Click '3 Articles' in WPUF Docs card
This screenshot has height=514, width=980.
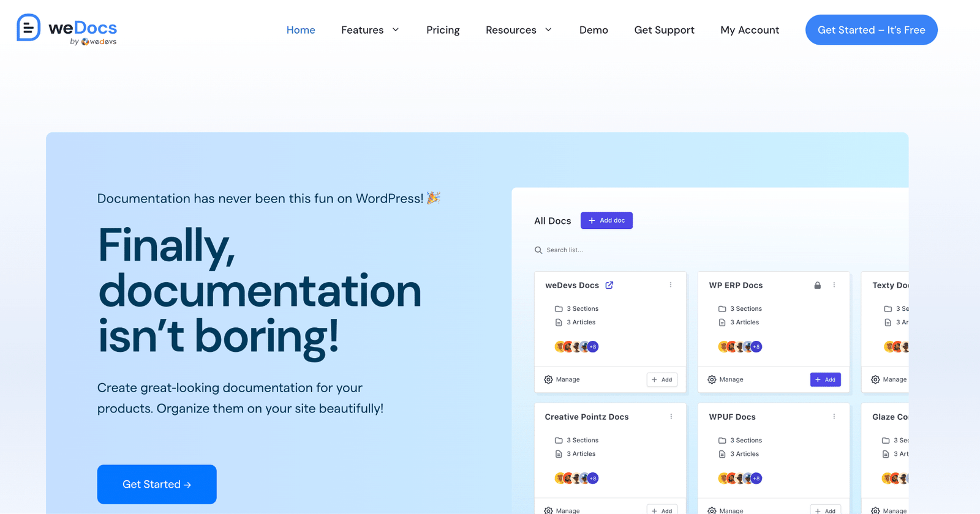tap(745, 454)
